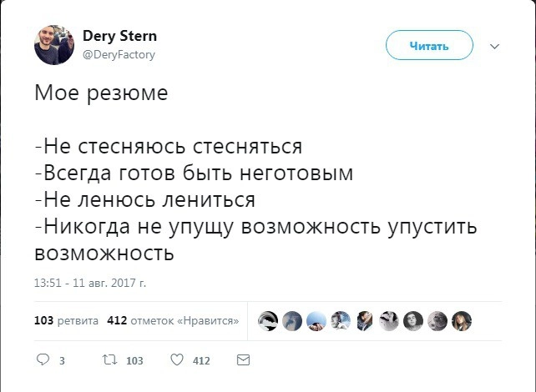Click the second liker avatar

tap(291, 320)
